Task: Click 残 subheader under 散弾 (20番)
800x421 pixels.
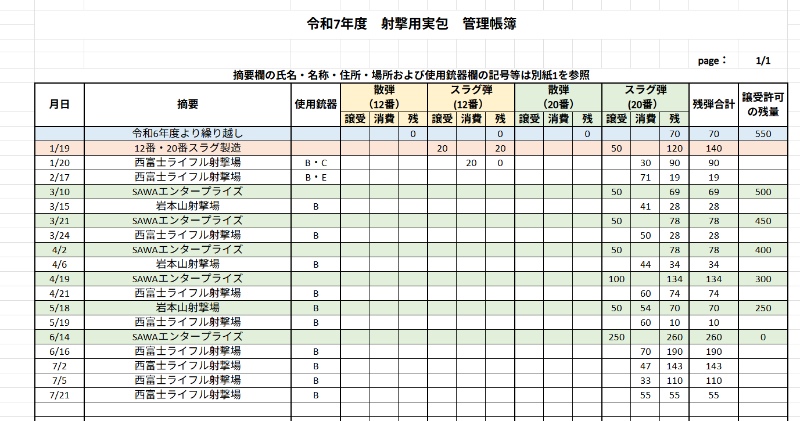Action: (x=587, y=119)
